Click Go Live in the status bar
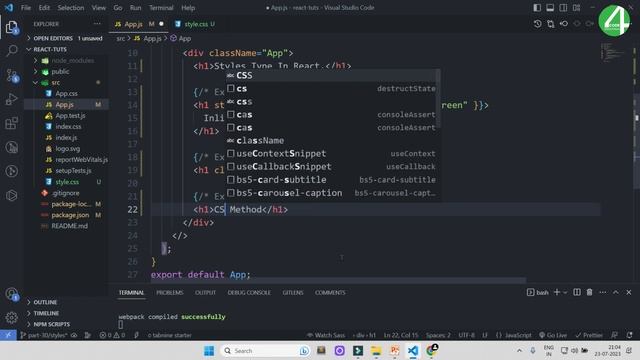The height and width of the screenshot is (360, 640). click(553, 335)
